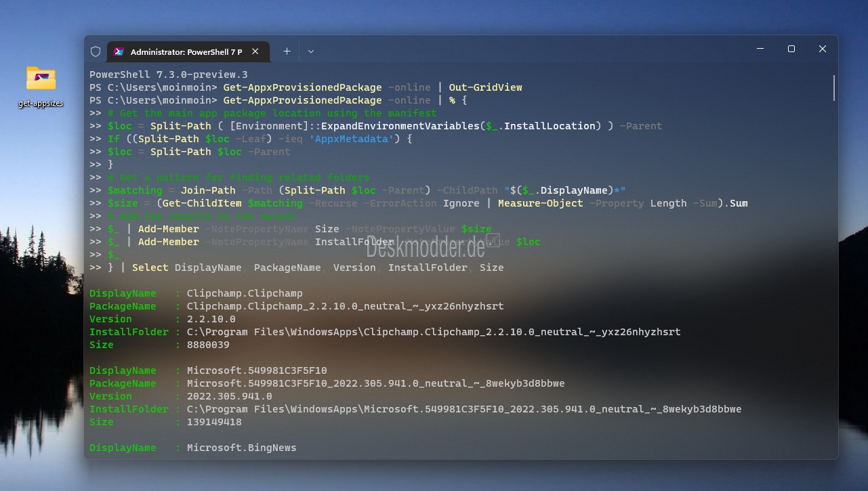The image size is (868, 491).
Task: Click the admin shield icon in title bar
Action: coord(96,51)
